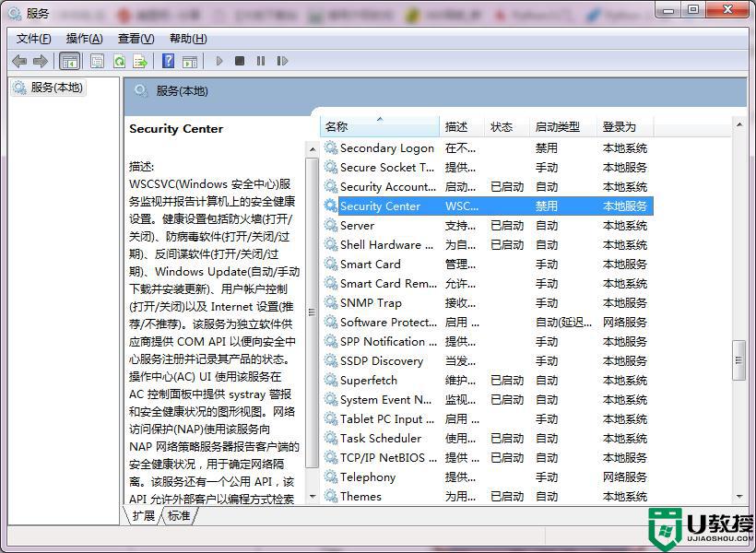
Task: Click the gear icon beside Task Scheduler
Action: 331,438
